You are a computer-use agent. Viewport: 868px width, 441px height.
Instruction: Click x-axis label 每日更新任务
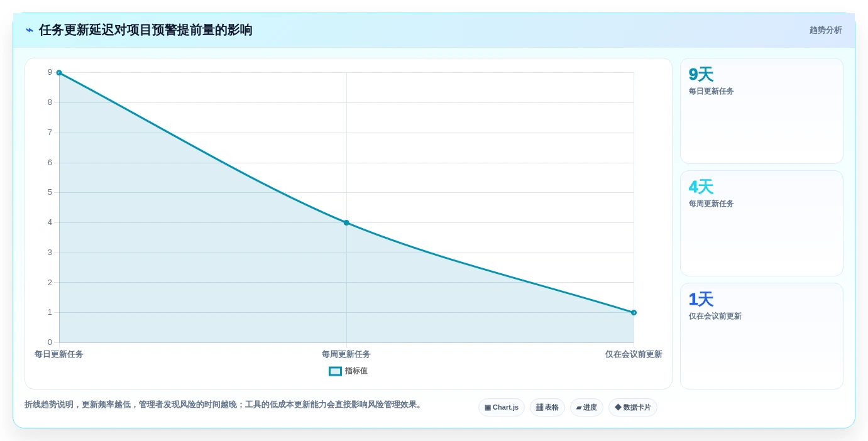click(x=59, y=354)
